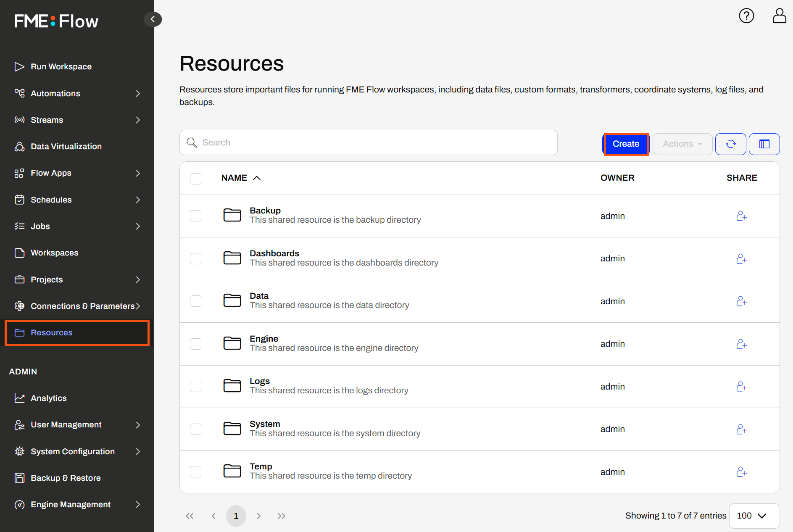Click the Run Workspace icon in sidebar
Viewport: 793px width, 532px height.
click(19, 66)
